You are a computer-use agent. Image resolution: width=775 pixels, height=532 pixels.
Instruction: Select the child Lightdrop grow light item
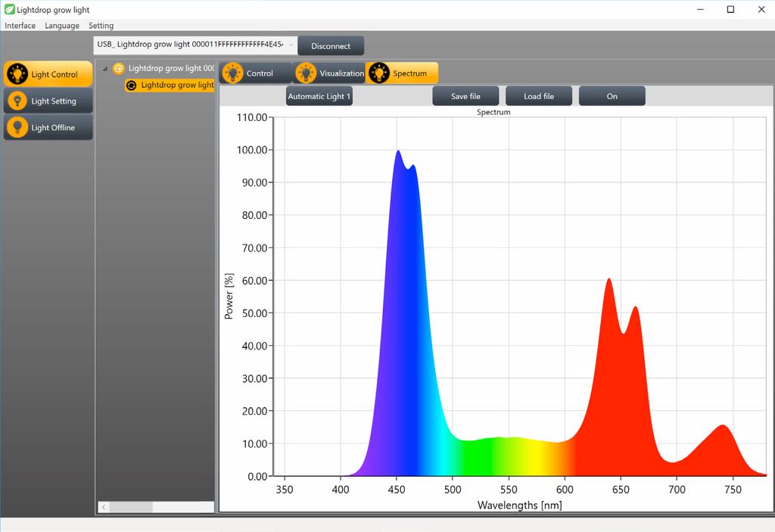(x=170, y=85)
